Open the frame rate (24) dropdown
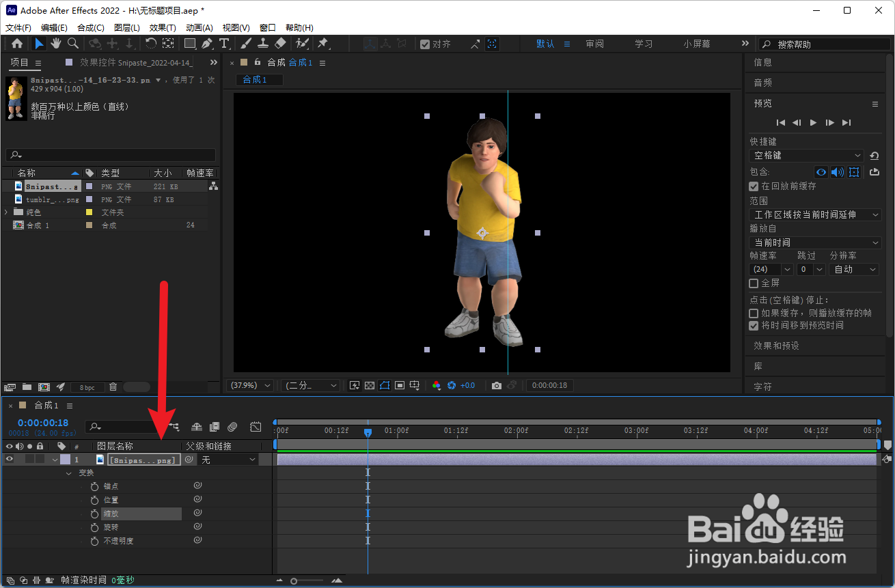895x588 pixels. point(771,269)
